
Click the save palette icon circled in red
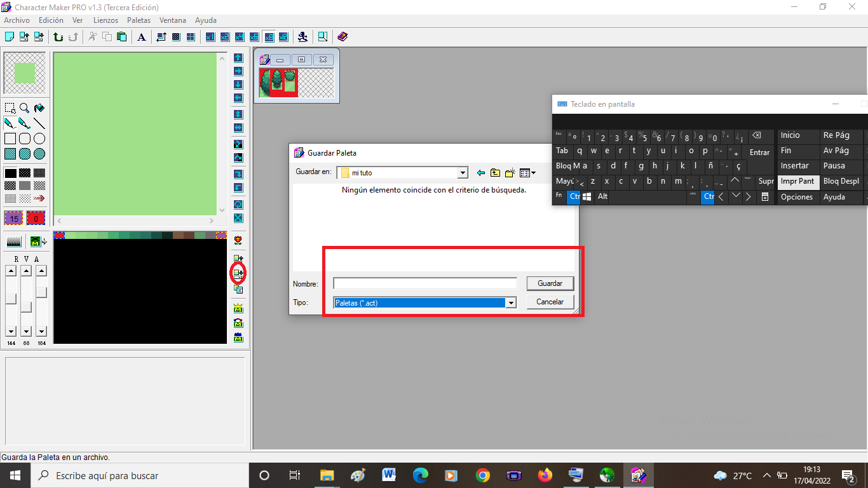(238, 273)
